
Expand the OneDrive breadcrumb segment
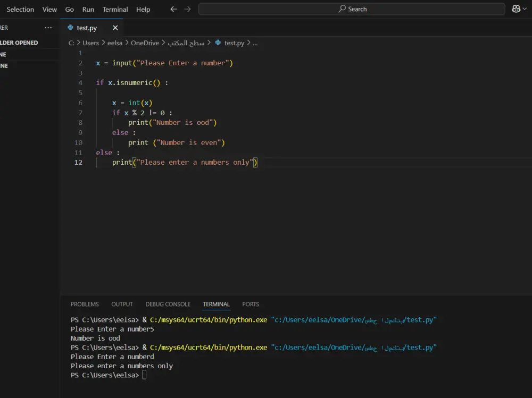point(145,43)
